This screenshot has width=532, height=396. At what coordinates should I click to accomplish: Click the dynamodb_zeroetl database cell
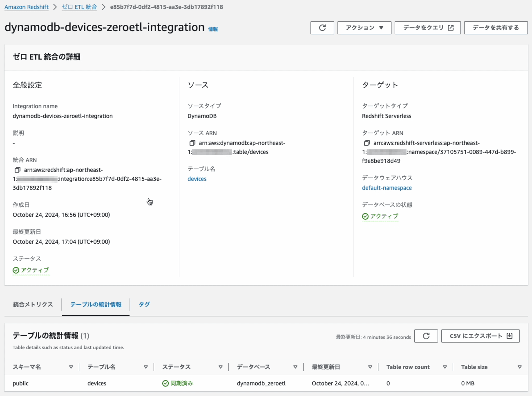pyautogui.click(x=261, y=383)
